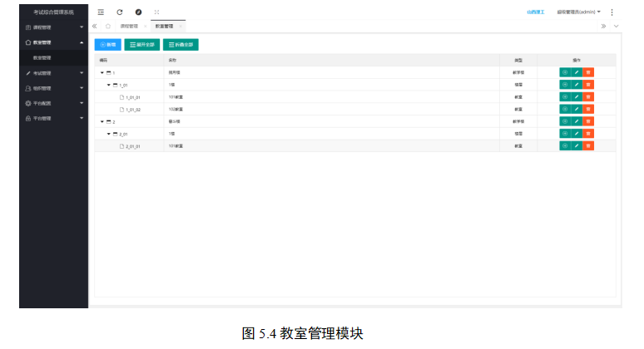This screenshot has height=349, width=644.
Task: Collapse 教室管理 sidebar menu arrow
Action: (x=82, y=42)
